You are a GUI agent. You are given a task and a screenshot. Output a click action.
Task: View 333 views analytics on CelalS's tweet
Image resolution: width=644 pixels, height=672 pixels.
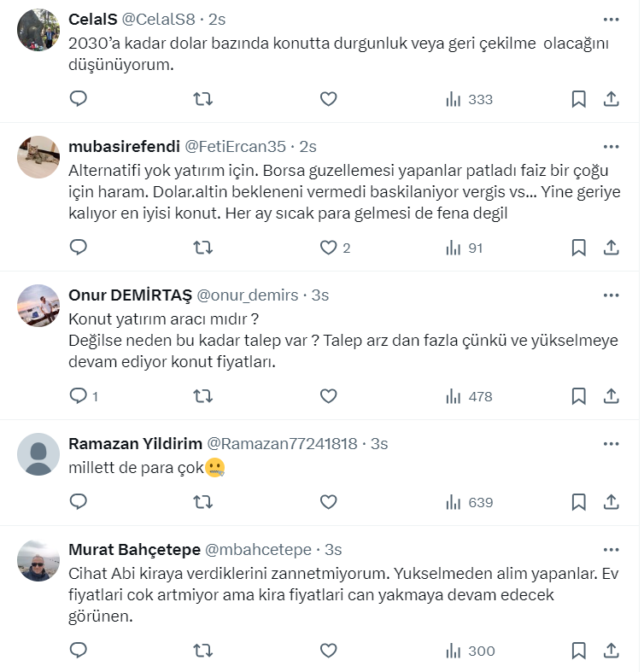click(x=470, y=99)
